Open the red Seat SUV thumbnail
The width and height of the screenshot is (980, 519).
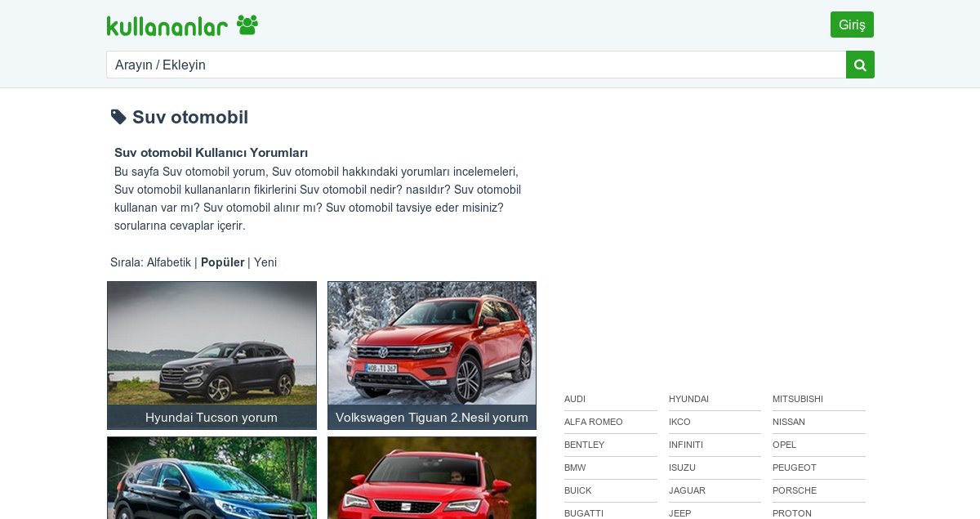[x=432, y=478]
